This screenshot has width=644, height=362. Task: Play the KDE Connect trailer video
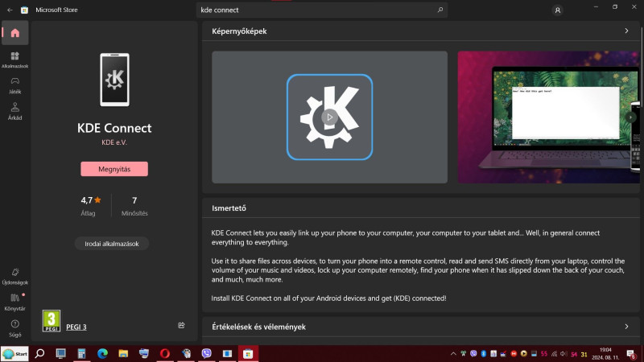[x=329, y=117]
